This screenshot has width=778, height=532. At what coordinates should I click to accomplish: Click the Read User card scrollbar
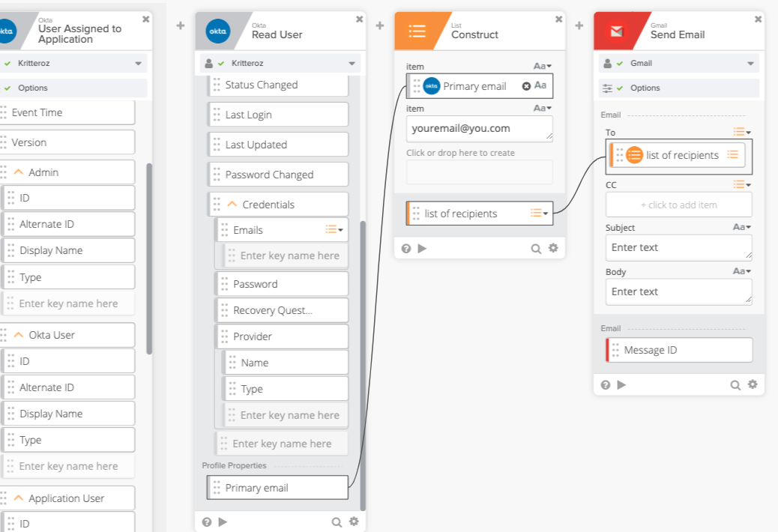click(x=364, y=360)
